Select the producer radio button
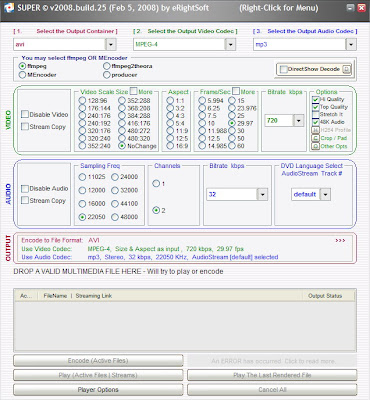This screenshot has width=370, height=400. pyautogui.click(x=107, y=75)
